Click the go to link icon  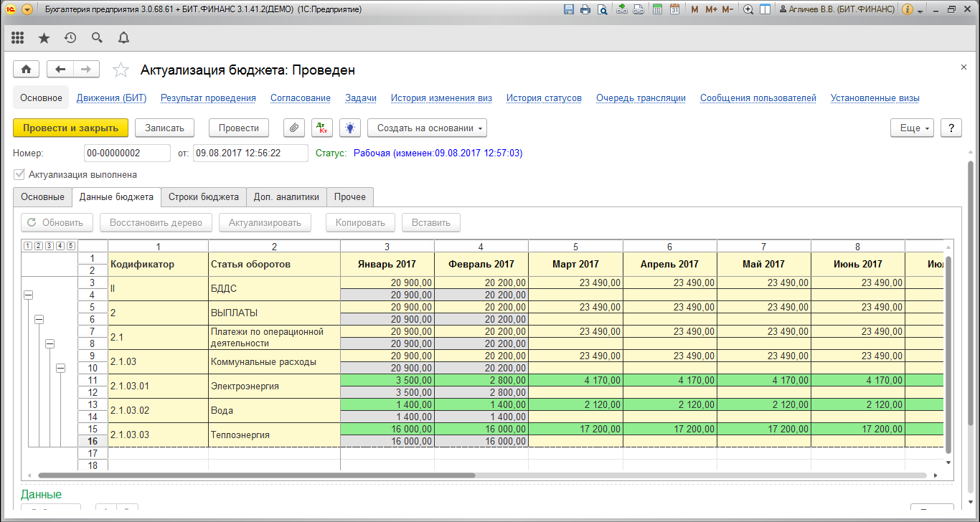[639, 9]
